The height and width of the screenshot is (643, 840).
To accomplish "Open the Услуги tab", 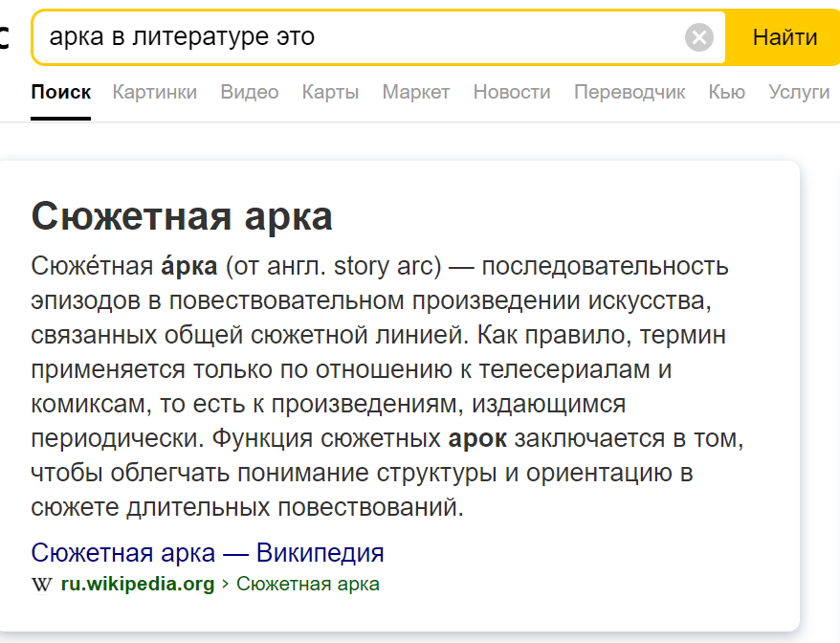I will point(799,92).
